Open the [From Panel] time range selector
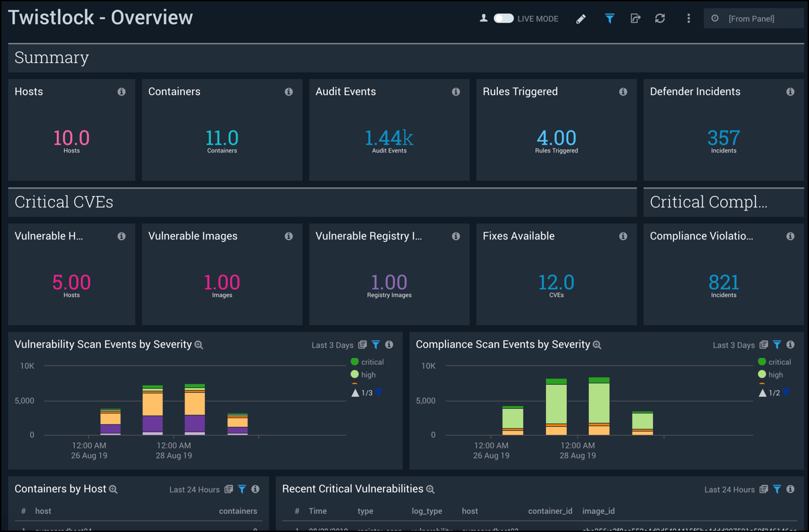Screen dimensions: 809x532 [753, 18]
